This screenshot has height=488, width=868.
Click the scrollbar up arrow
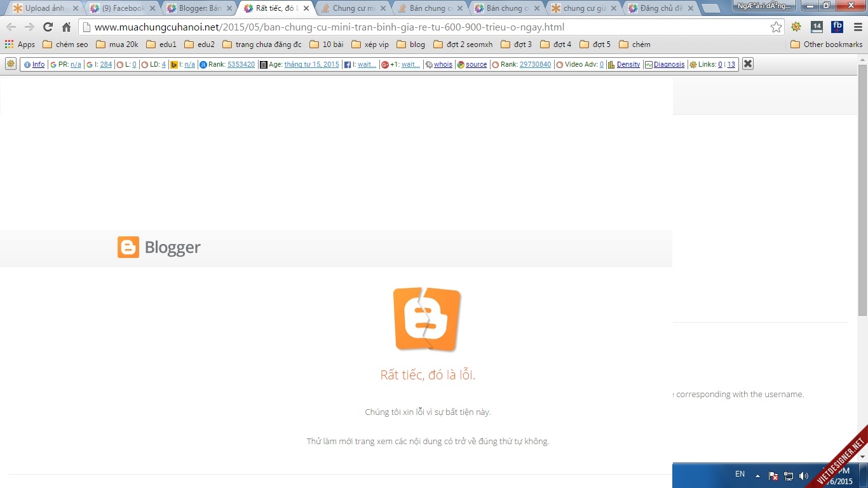(x=862, y=60)
